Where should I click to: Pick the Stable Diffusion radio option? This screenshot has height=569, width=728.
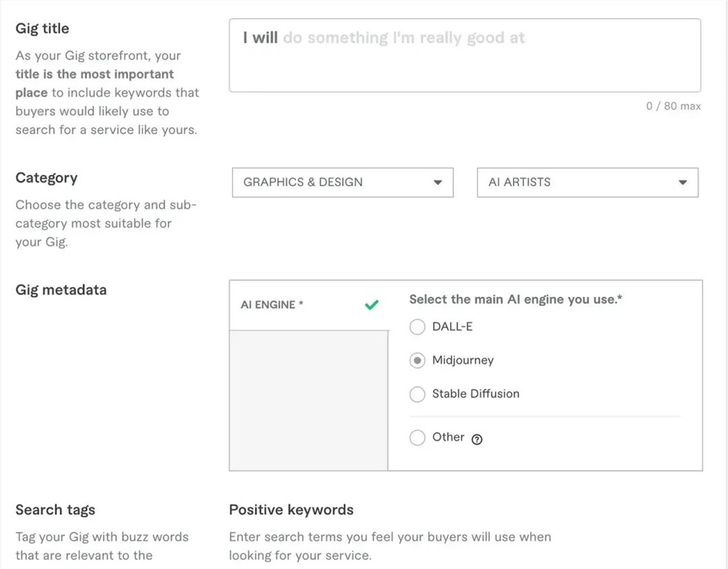click(x=417, y=394)
